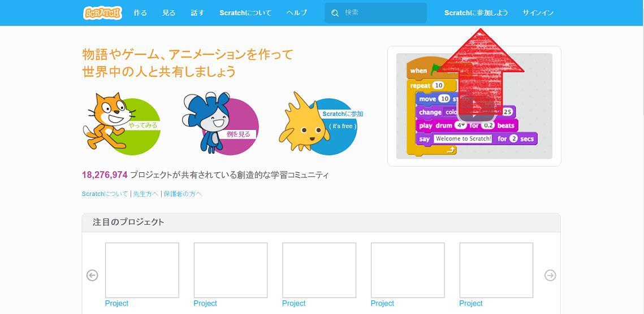Focus the 検索 search field
The height and width of the screenshot is (314, 644).
coord(375,13)
